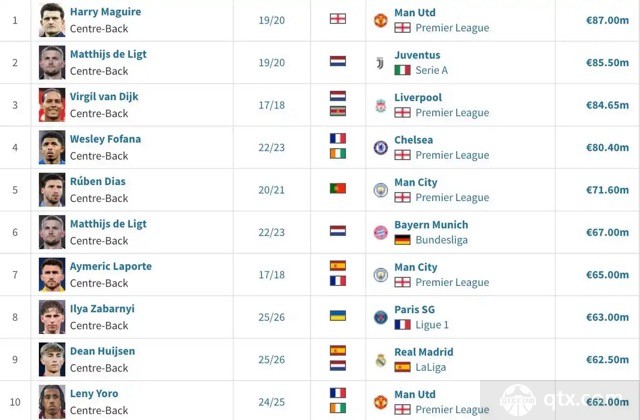
Task: Click Aymeric Laporte's portrait thumbnail
Action: (52, 275)
